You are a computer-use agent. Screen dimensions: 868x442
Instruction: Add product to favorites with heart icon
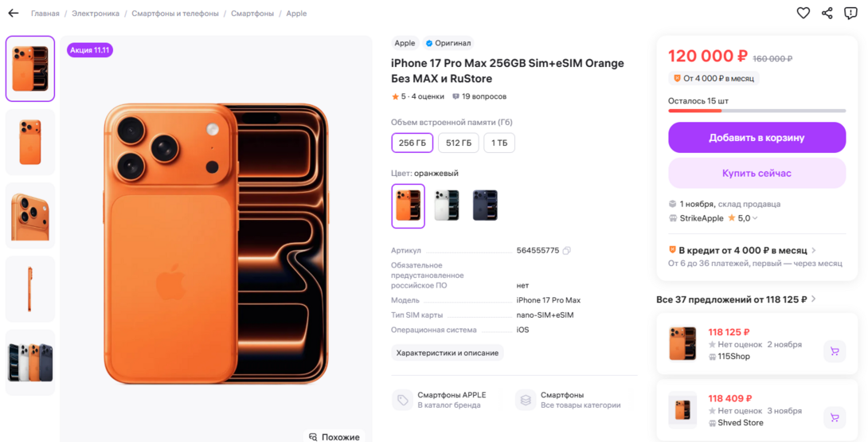(803, 13)
